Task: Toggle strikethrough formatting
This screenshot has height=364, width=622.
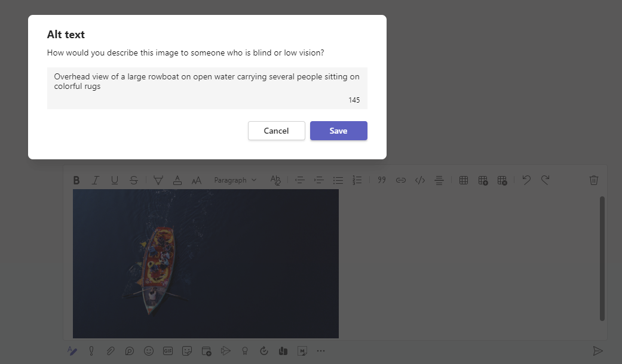Action: click(x=134, y=180)
